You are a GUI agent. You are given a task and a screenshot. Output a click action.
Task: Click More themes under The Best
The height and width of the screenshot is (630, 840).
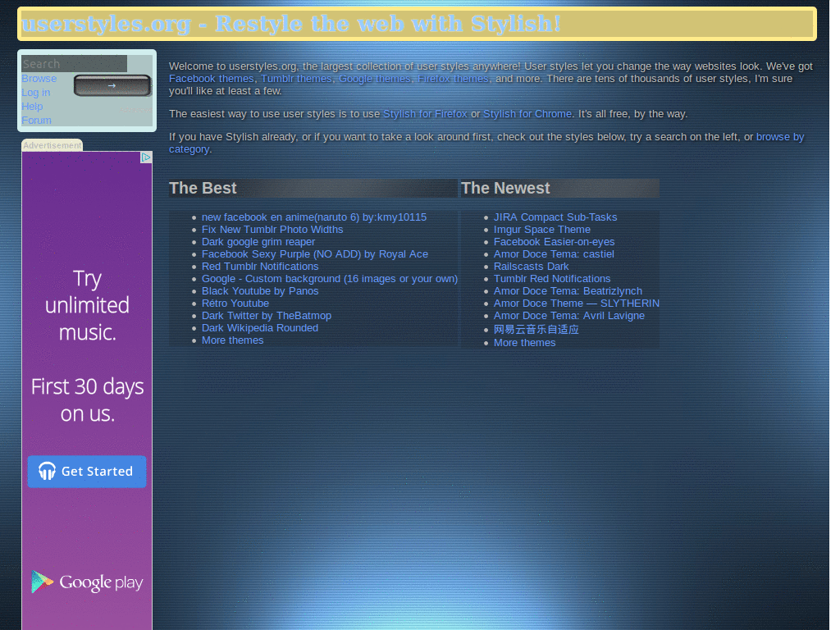coord(232,340)
